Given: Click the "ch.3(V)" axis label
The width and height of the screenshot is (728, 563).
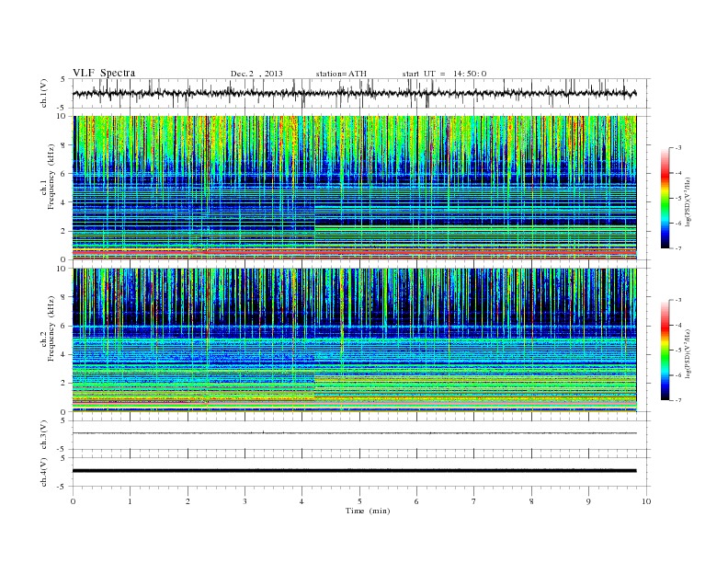Looking at the screenshot, I should 44,434.
